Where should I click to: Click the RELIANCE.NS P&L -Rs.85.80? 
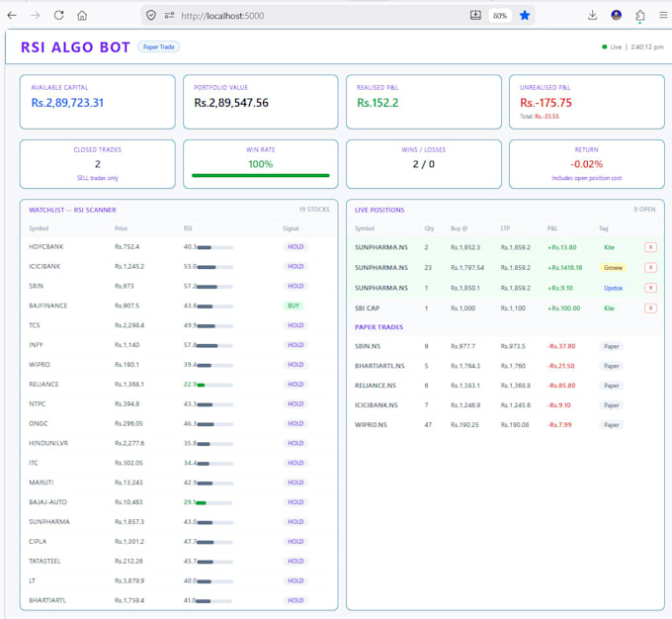[x=561, y=386]
